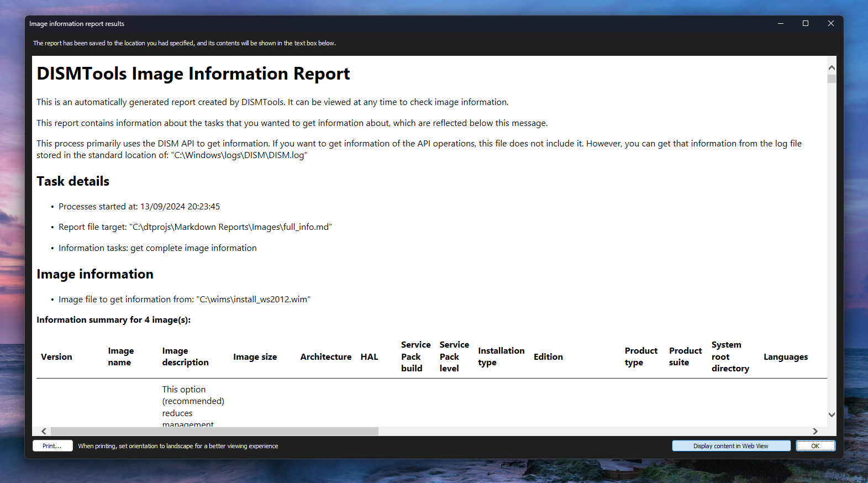
Task: Click the HAL column header
Action: pos(370,357)
